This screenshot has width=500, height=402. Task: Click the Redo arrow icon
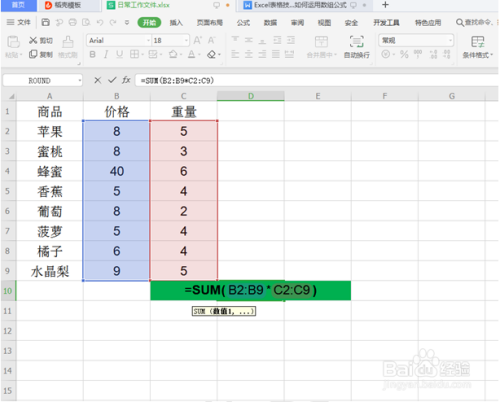(113, 22)
